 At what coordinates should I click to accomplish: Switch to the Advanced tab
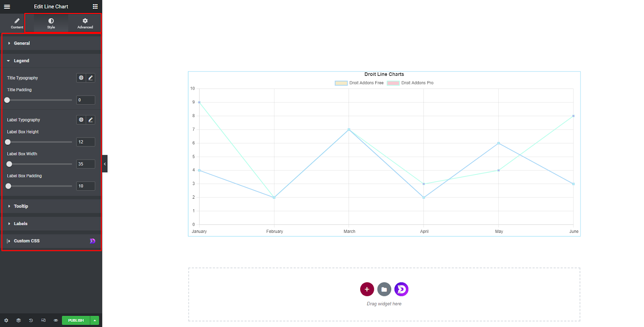click(x=85, y=23)
